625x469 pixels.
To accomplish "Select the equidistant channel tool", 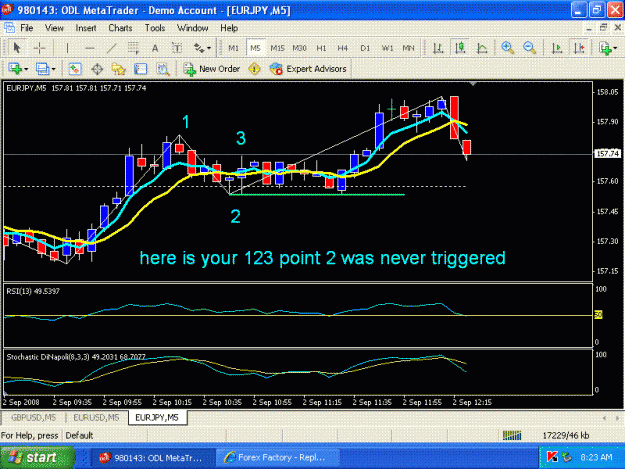I will click(x=133, y=48).
